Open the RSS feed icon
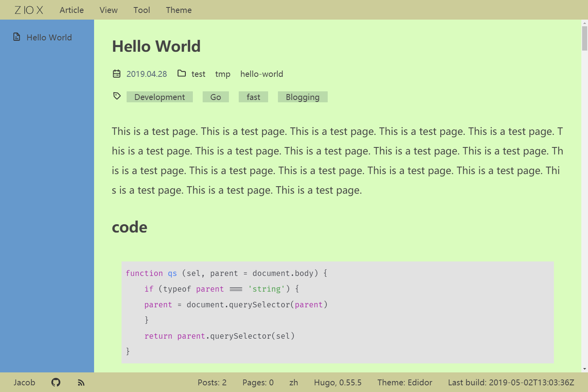This screenshot has width=588, height=392. click(x=81, y=383)
